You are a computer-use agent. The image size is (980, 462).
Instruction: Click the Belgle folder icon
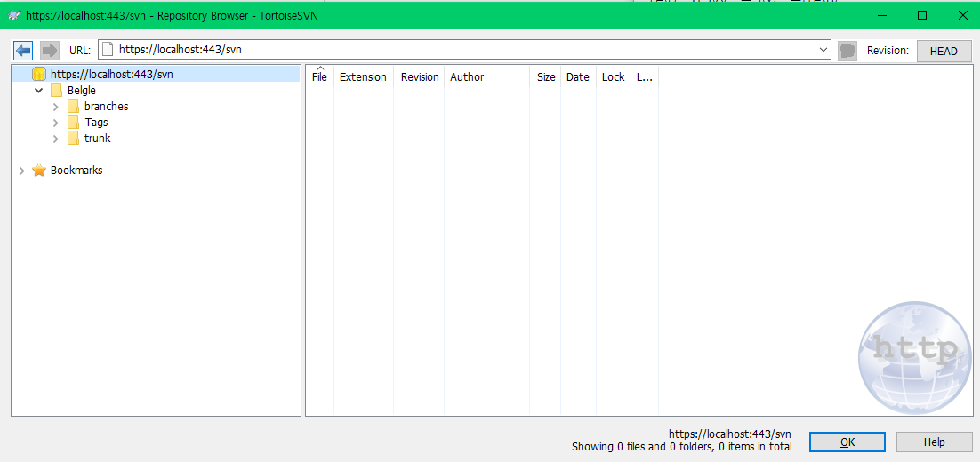(x=56, y=91)
